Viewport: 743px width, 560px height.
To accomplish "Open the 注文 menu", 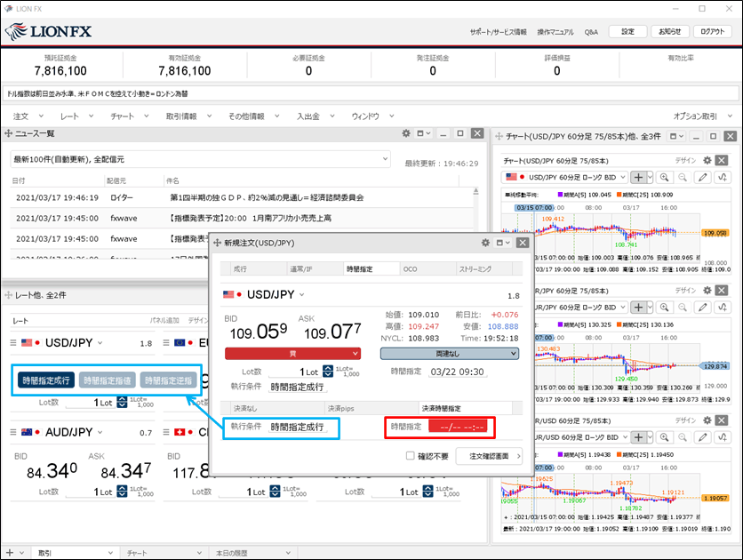I will tap(28, 116).
